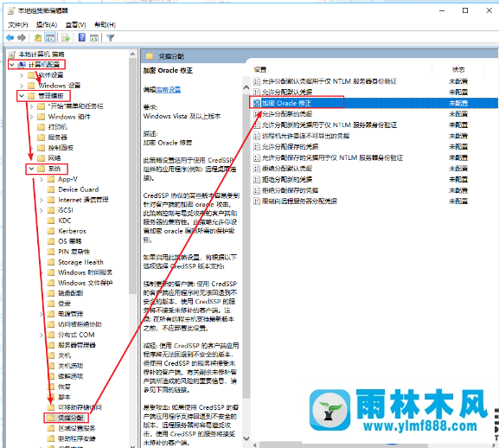499x448 pixels.
Task: Select the PIN 复杂性 tree item
Action: click(74, 252)
